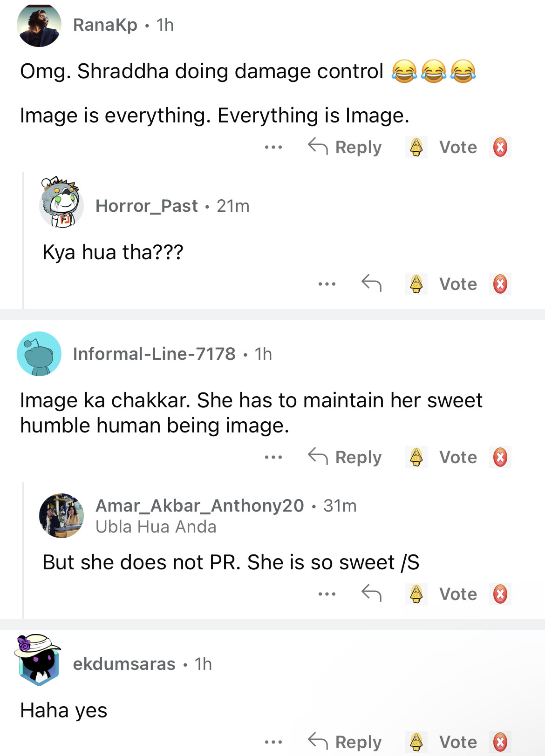Reply to RanaKp's comment
Viewport: 545px width, 756px height.
click(x=345, y=148)
